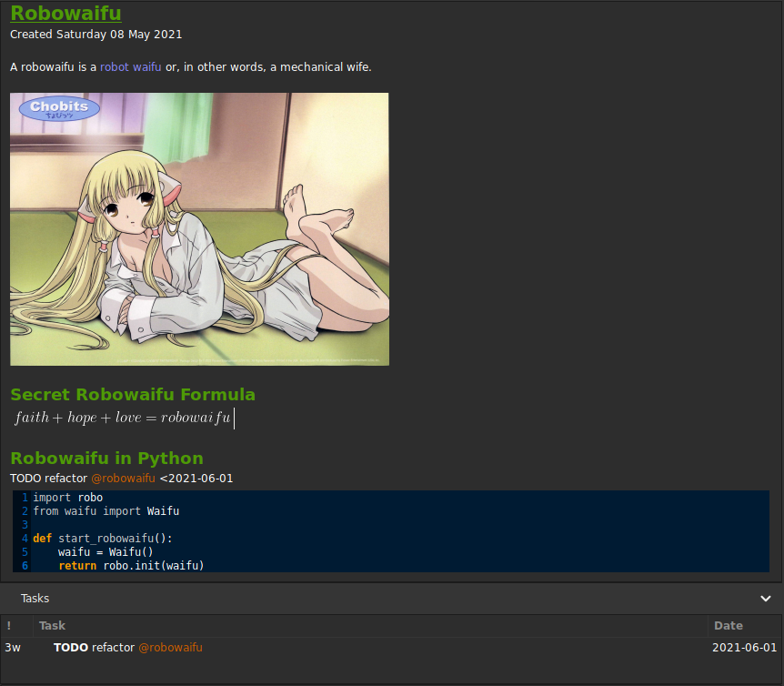Click the @robowaifu tag in TODO line
The image size is (784, 686).
[123, 479]
